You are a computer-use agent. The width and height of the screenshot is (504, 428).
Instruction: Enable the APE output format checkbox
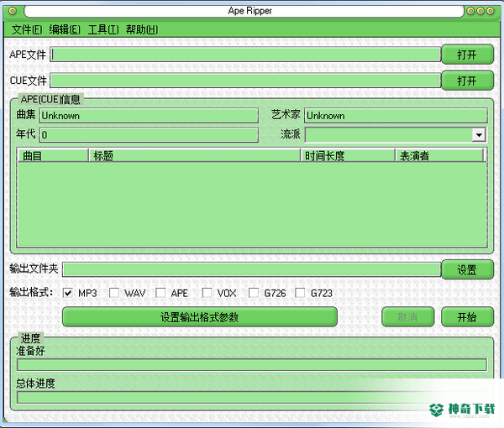pos(160,293)
